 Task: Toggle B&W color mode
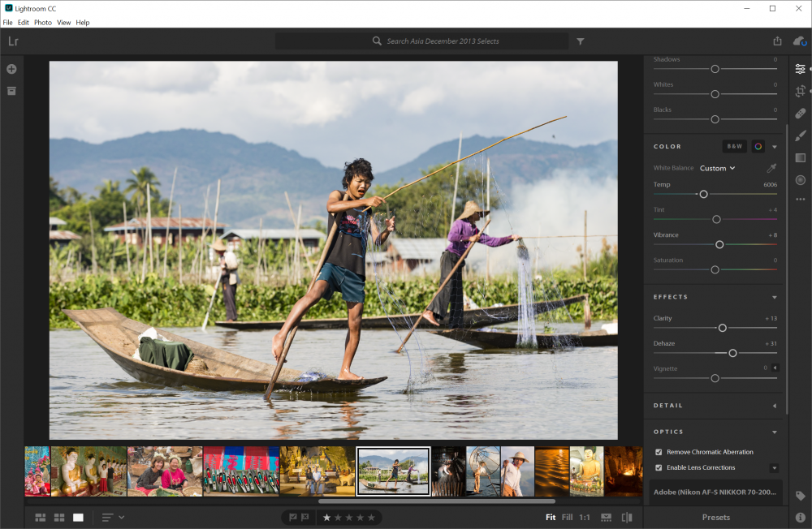(734, 147)
